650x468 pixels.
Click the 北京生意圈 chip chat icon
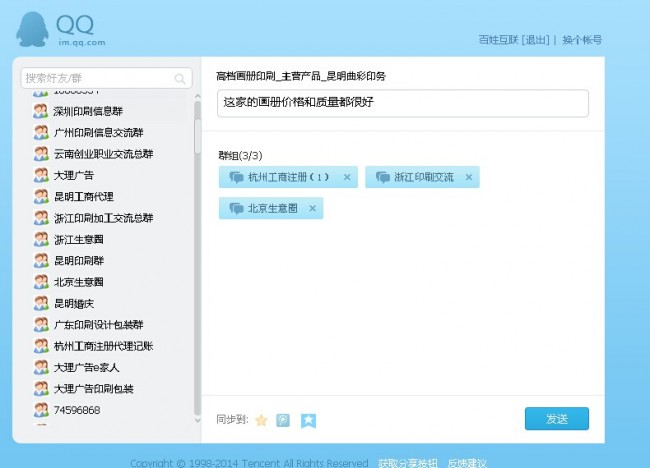coord(236,209)
